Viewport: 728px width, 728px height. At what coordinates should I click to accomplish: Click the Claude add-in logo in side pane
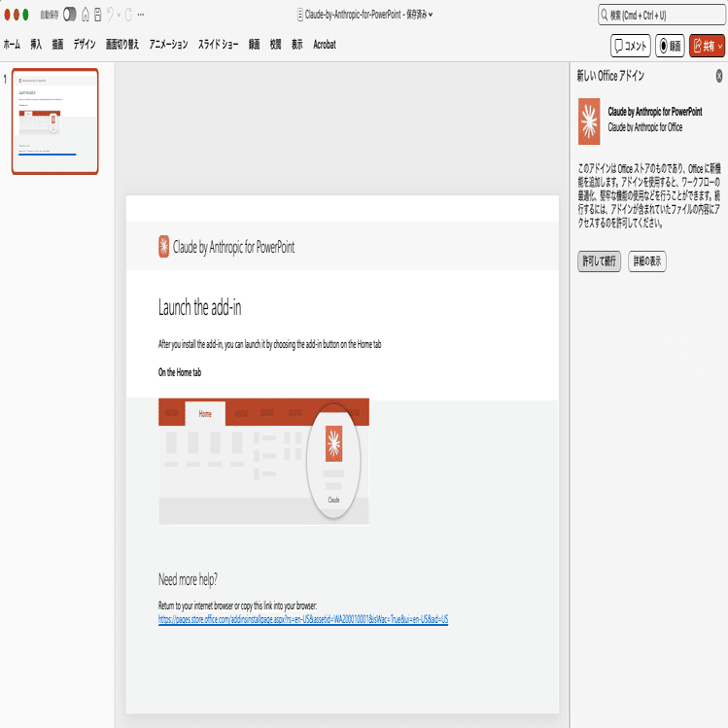[589, 121]
